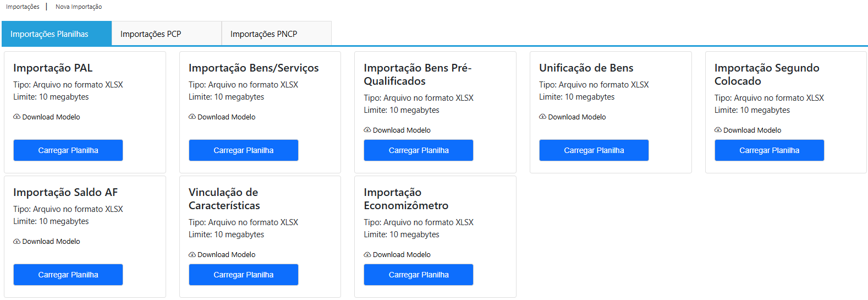Upload spreadsheet for Importação Economizômetro
The height and width of the screenshot is (300, 868).
coord(419,275)
